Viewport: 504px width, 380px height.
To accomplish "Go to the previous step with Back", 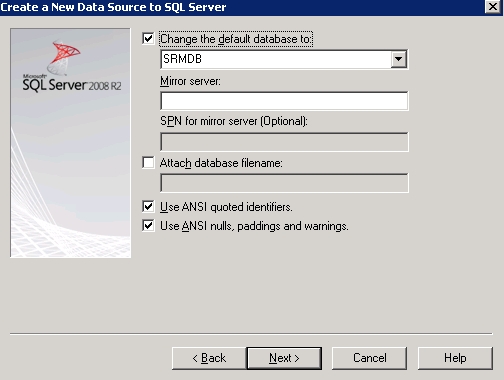I will click(x=209, y=358).
